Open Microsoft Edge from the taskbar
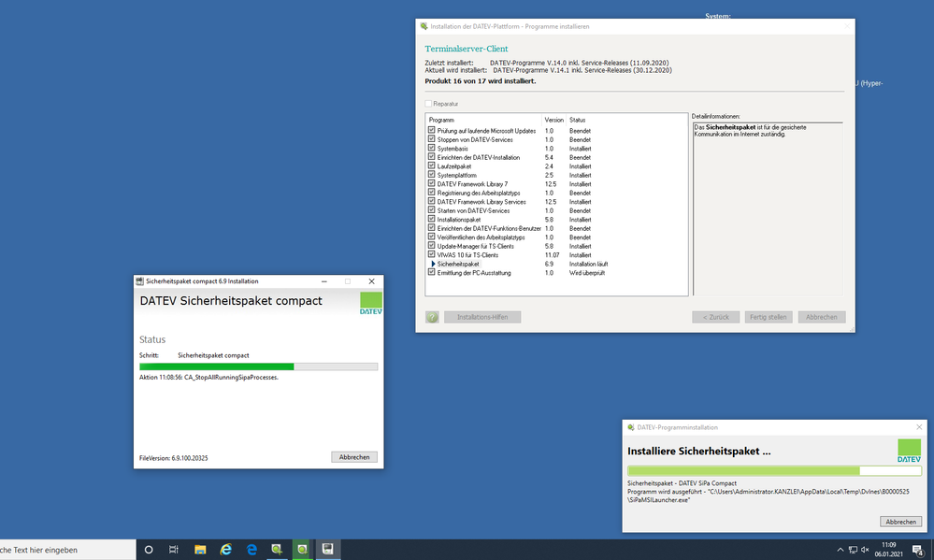 coord(251,550)
